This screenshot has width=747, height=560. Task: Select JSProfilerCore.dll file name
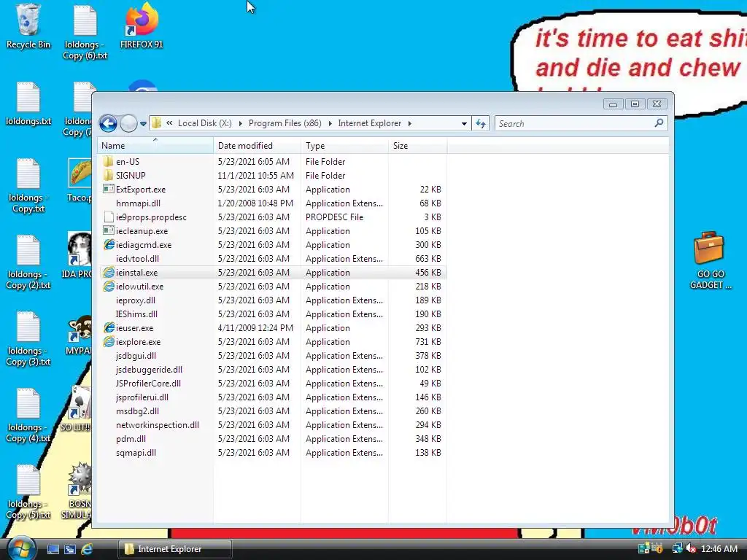(148, 384)
